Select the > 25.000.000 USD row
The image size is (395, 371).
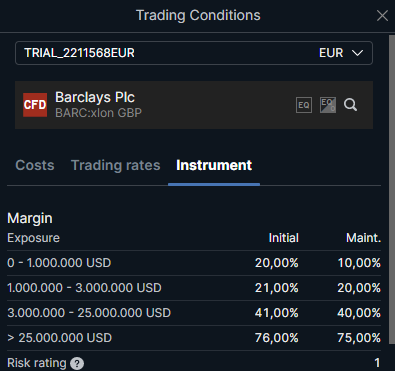(194, 338)
